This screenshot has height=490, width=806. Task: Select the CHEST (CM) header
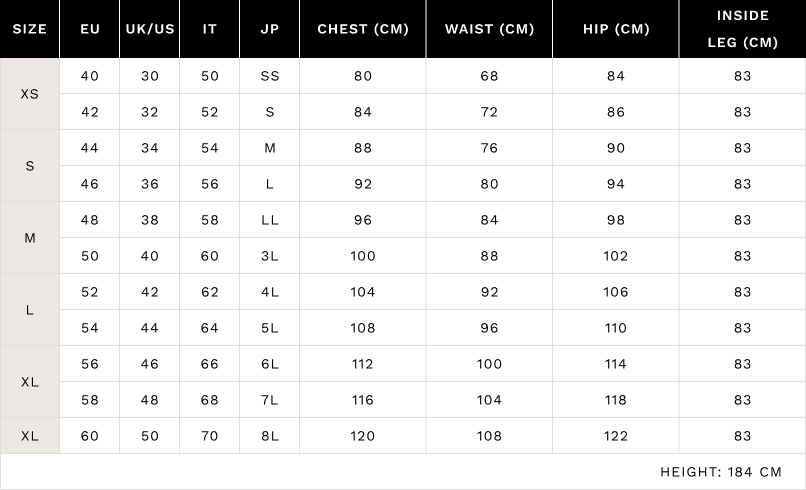tap(363, 29)
